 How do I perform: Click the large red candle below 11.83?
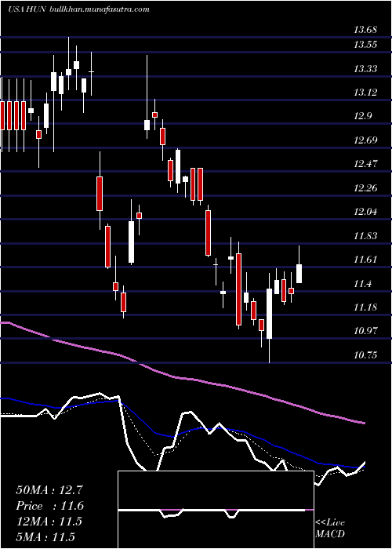point(238,289)
